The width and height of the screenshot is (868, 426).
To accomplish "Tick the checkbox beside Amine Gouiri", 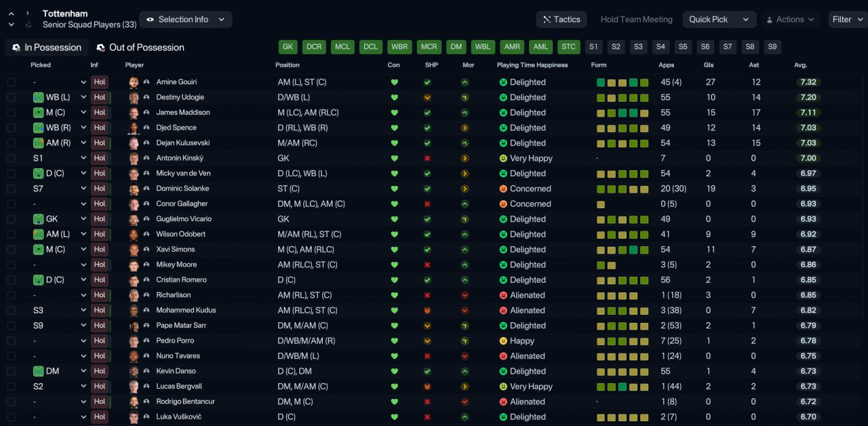I will click(11, 82).
